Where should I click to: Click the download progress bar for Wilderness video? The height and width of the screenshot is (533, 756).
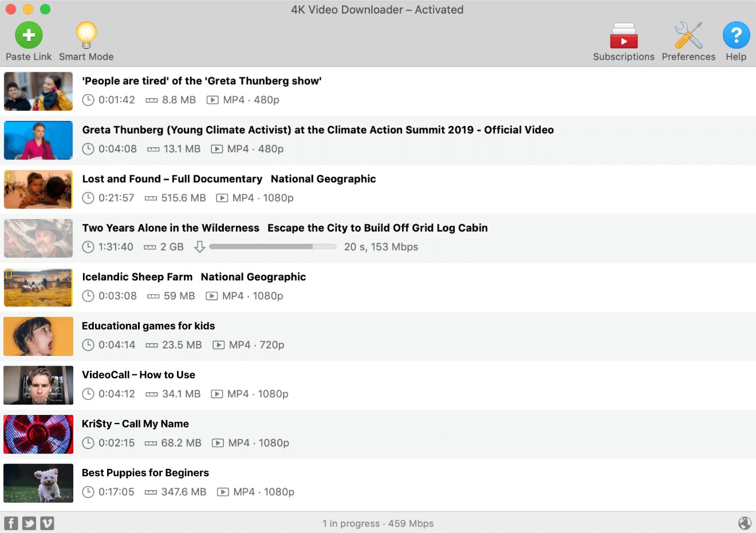[x=273, y=247]
